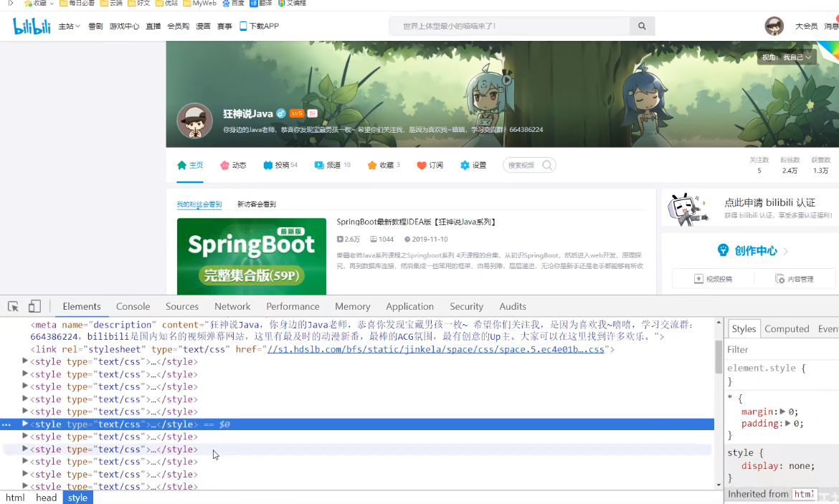Click the bilibili logo
839x504 pixels.
coord(32,26)
